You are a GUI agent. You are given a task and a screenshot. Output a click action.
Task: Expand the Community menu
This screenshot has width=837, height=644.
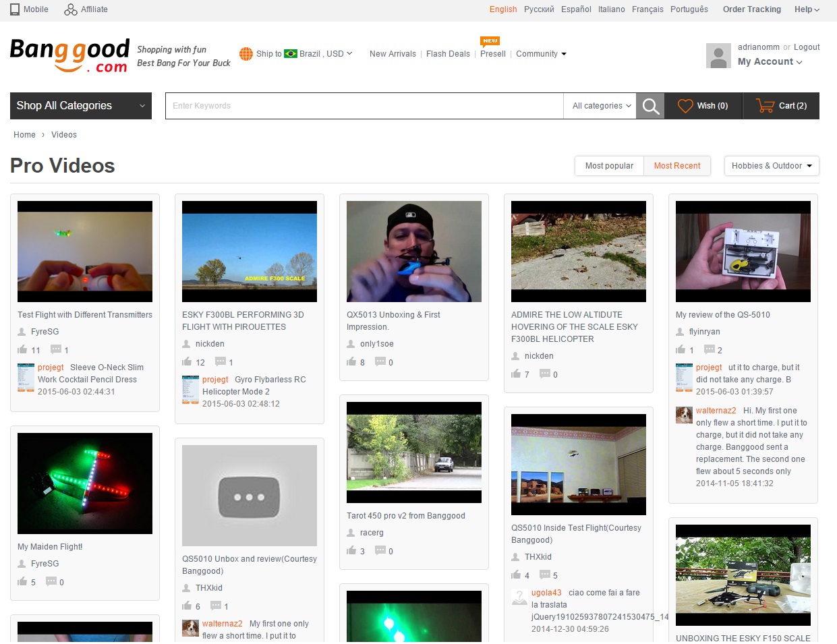[541, 54]
